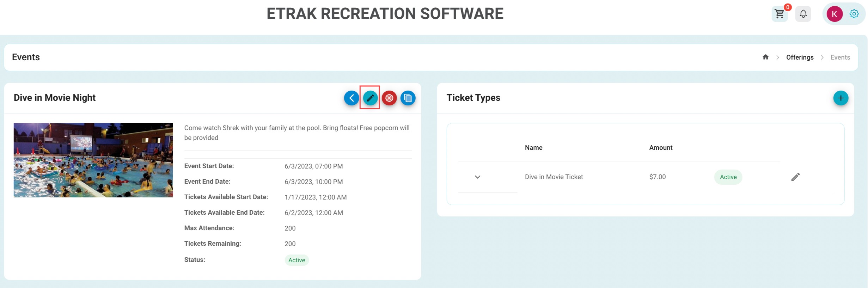Open the settings gear icon
This screenshot has height=288, width=868.
coord(854,14)
